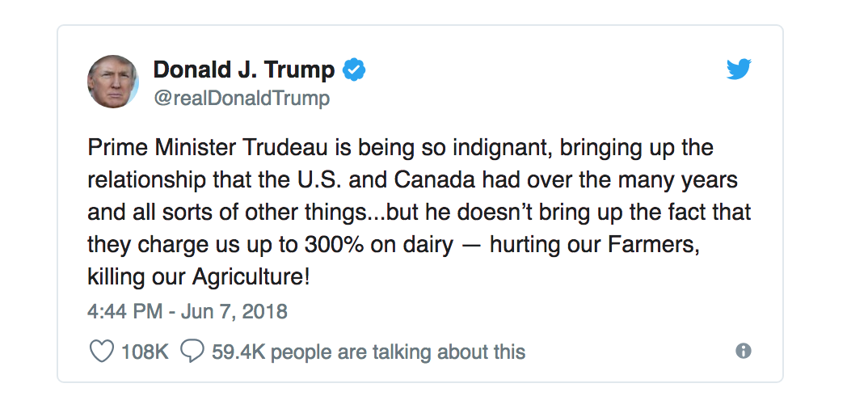This screenshot has width=868, height=396.
Task: Open the @realDonaldTrump handle link
Action: [241, 99]
